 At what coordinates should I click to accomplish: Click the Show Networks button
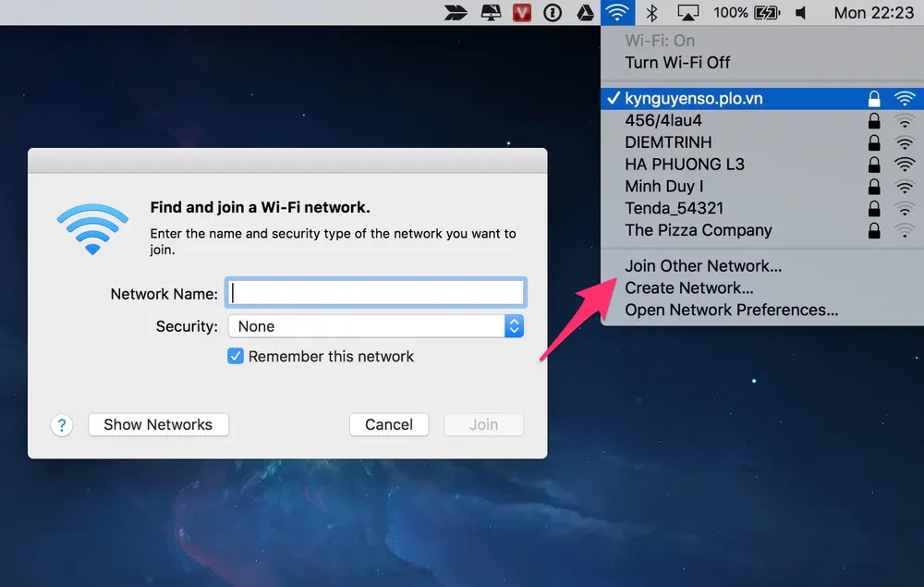tap(158, 424)
